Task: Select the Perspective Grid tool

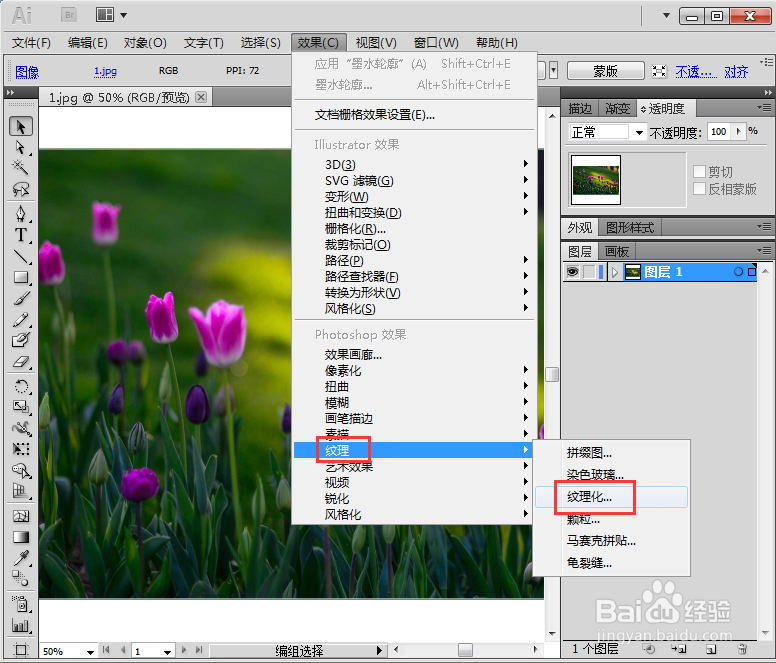Action: (21, 491)
